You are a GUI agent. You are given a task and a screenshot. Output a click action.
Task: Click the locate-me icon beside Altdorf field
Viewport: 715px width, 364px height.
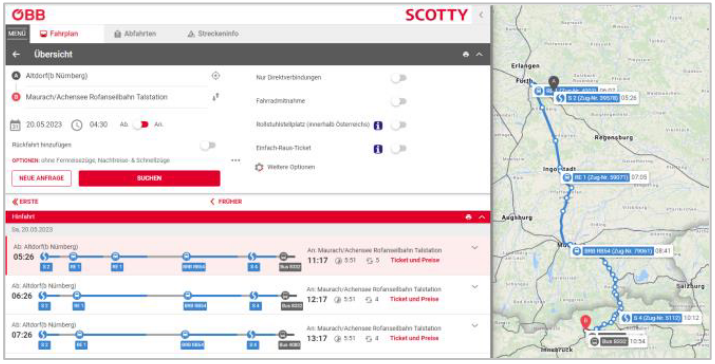tap(216, 76)
